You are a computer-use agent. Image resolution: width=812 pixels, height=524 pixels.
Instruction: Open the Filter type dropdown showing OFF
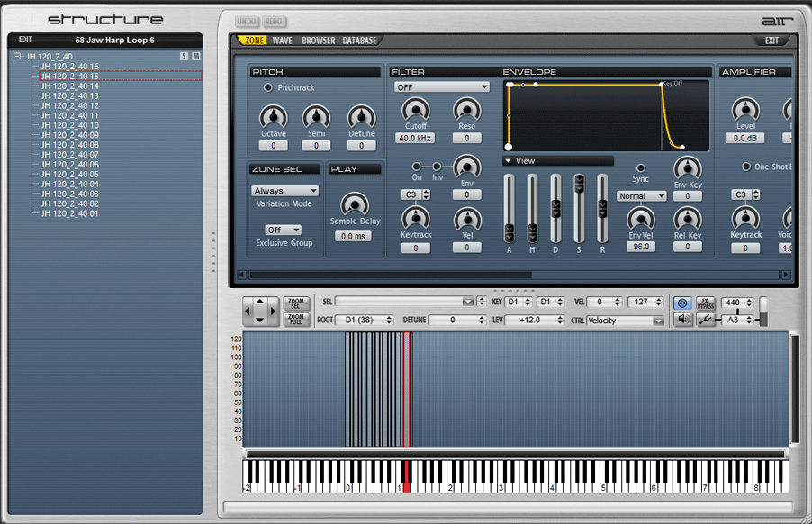pyautogui.click(x=440, y=86)
